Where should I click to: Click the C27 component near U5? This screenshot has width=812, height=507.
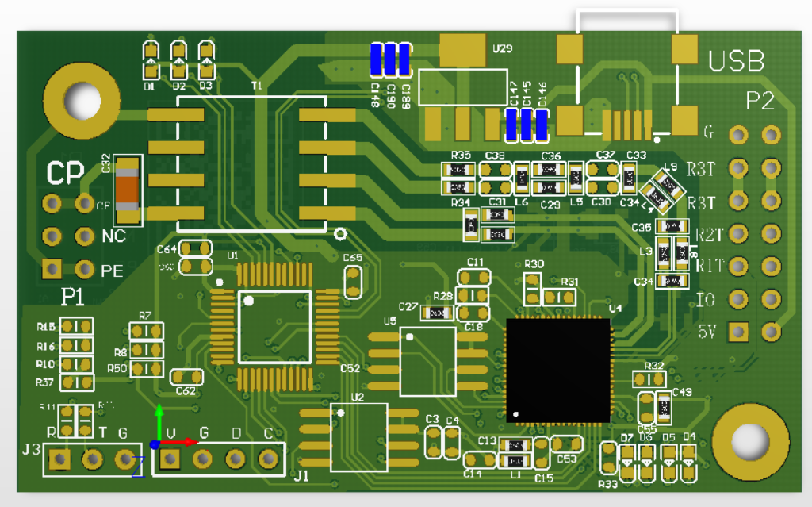437,313
